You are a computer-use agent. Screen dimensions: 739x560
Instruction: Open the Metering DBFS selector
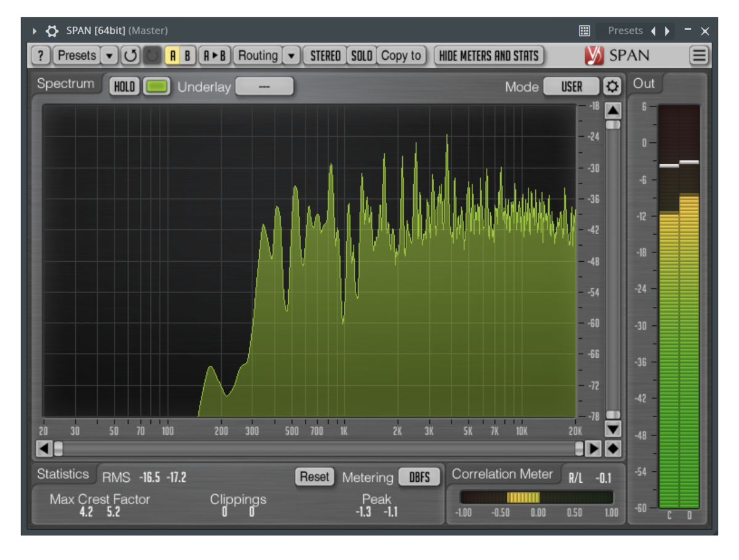[419, 477]
